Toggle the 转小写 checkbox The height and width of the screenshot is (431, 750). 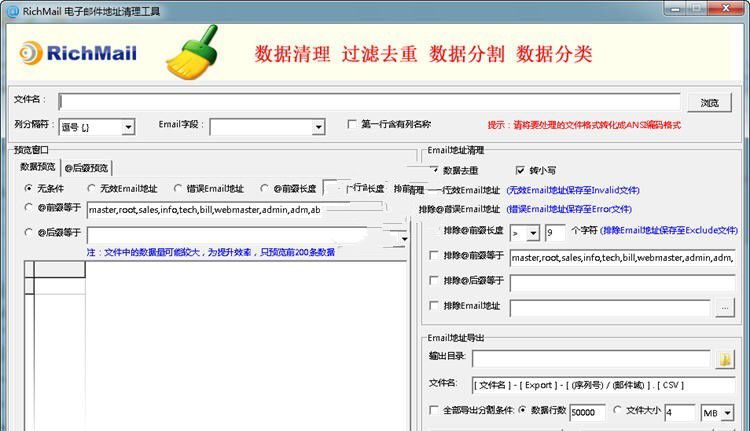point(520,170)
